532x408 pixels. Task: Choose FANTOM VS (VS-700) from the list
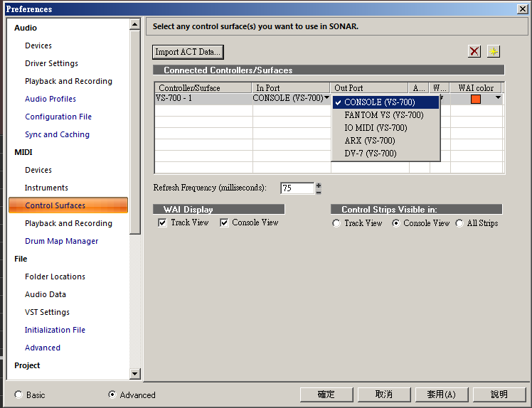pos(383,115)
